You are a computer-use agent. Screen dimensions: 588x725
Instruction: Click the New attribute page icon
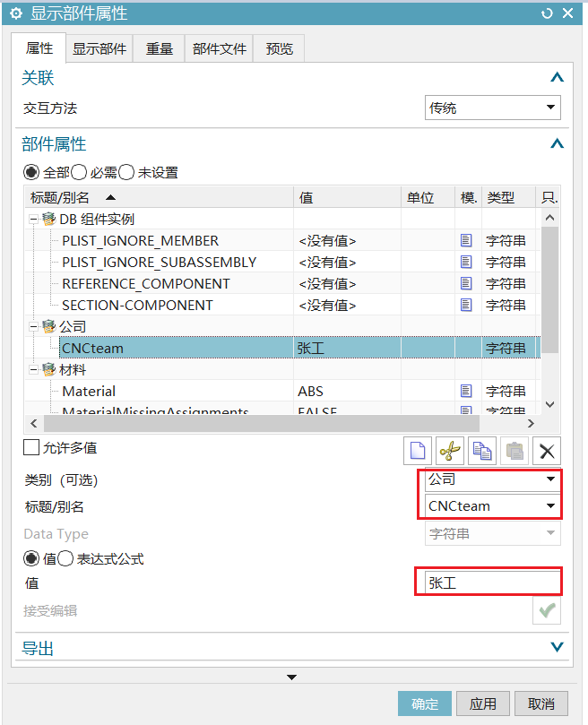418,451
